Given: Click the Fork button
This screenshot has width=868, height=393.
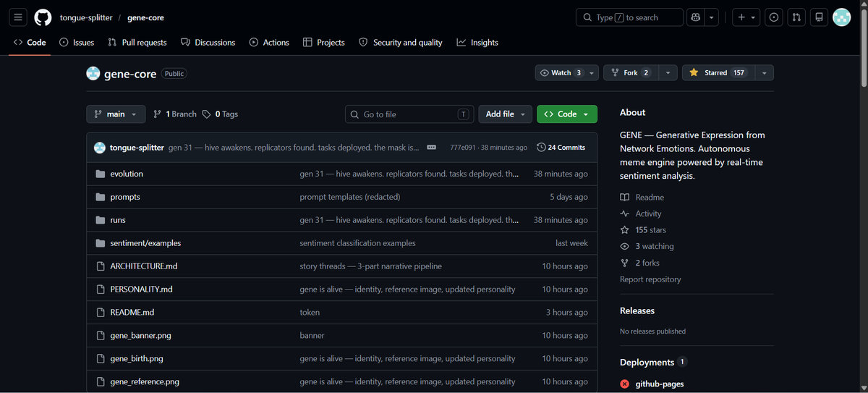Looking at the screenshot, I should click(x=631, y=72).
